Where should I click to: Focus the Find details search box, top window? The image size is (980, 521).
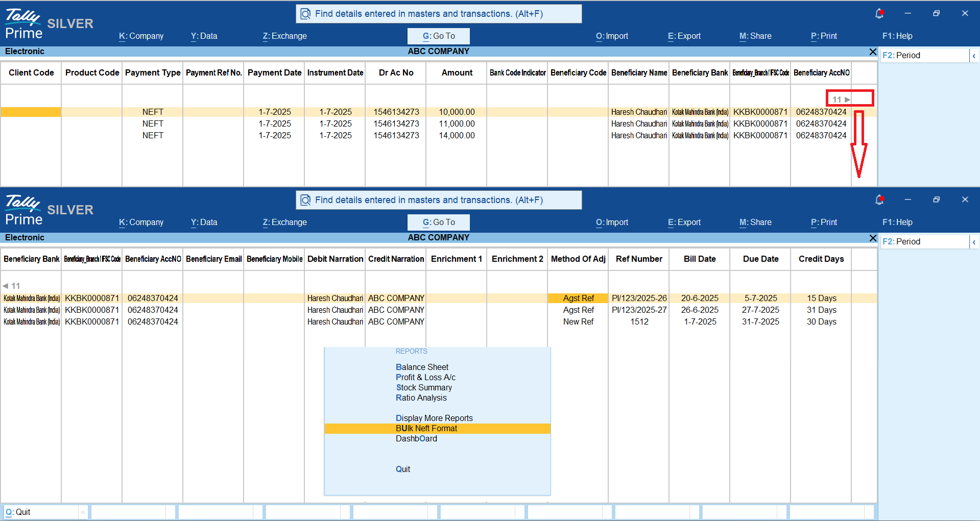click(x=439, y=14)
